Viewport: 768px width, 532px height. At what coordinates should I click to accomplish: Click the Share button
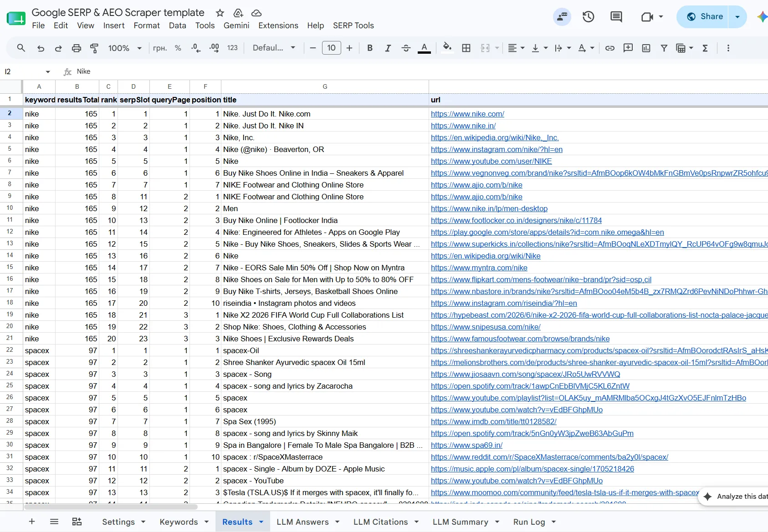(x=703, y=17)
